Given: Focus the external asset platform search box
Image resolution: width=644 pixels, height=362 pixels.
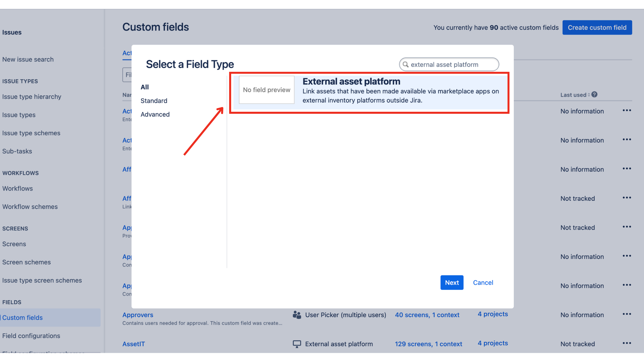Looking at the screenshot, I should point(449,64).
